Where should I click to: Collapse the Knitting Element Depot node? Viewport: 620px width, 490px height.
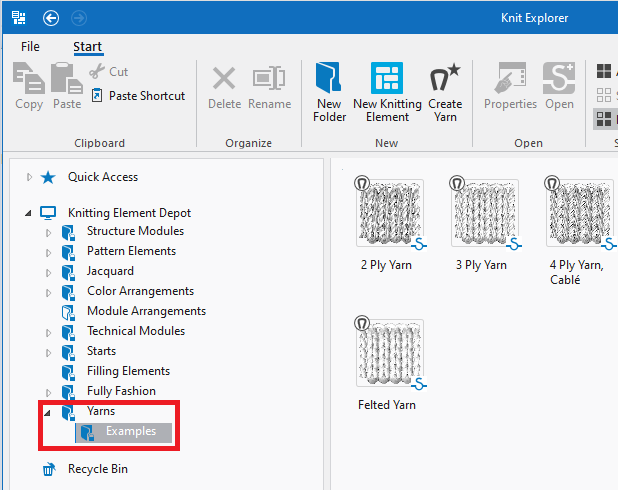pyautogui.click(x=28, y=213)
